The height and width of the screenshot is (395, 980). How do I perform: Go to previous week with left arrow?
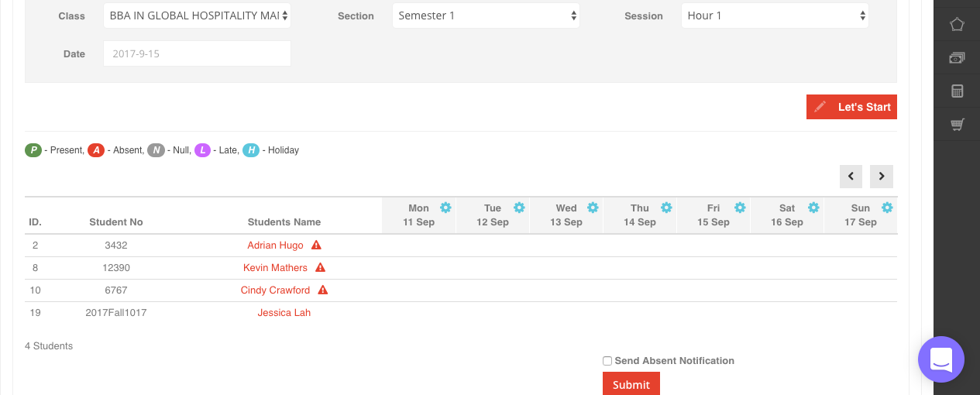point(851,177)
